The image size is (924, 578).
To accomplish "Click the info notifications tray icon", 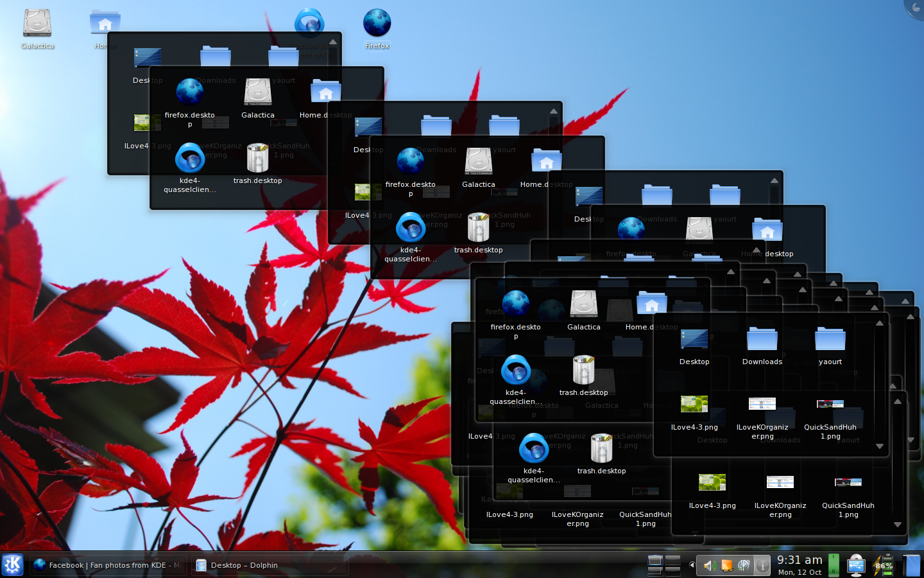I will 762,565.
